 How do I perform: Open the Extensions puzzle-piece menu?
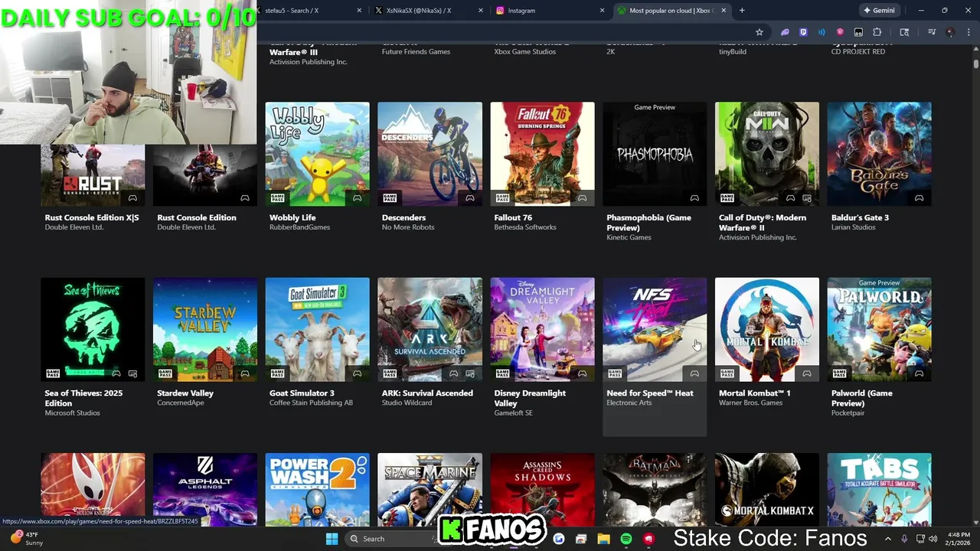877,32
